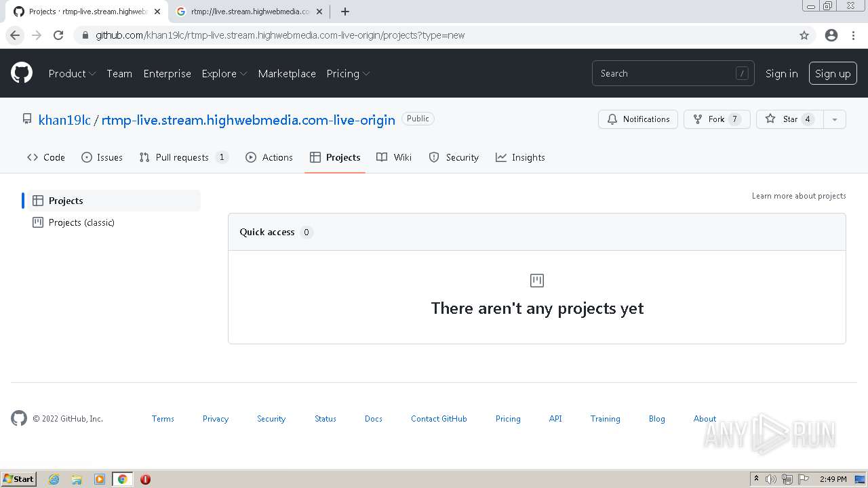Reload the page
The height and width of the screenshot is (488, 868).
pyautogui.click(x=58, y=35)
